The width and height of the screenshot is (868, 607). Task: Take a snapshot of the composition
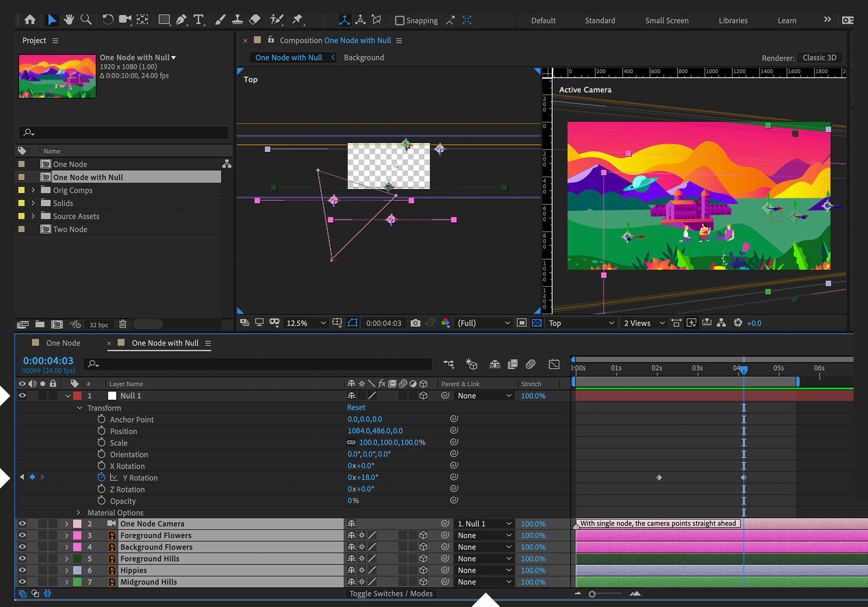click(x=415, y=323)
